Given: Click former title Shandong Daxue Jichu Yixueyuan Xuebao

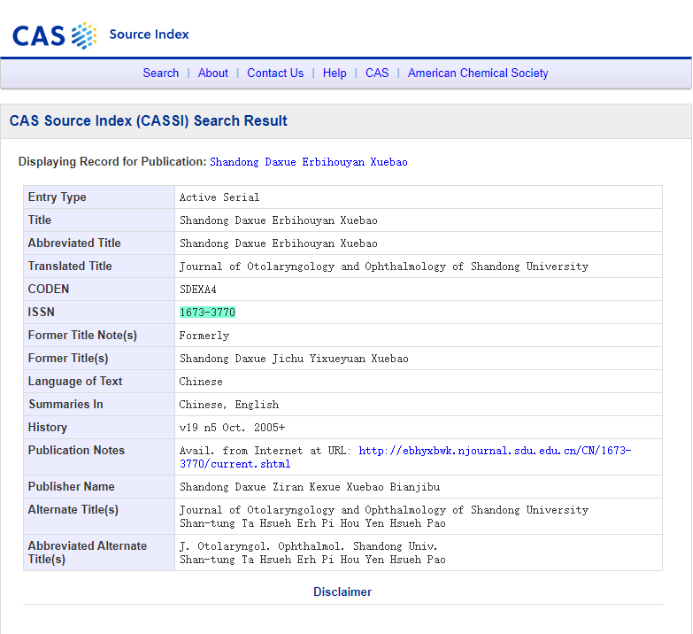Looking at the screenshot, I should tap(293, 359).
